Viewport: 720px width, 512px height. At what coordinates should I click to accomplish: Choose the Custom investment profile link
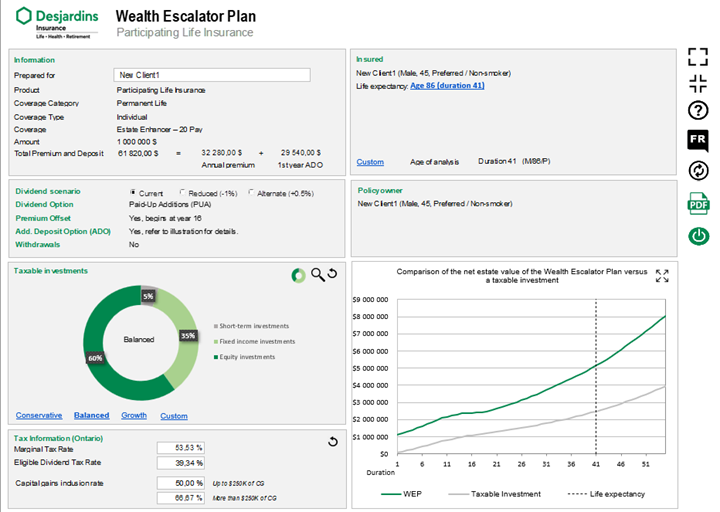click(x=174, y=416)
